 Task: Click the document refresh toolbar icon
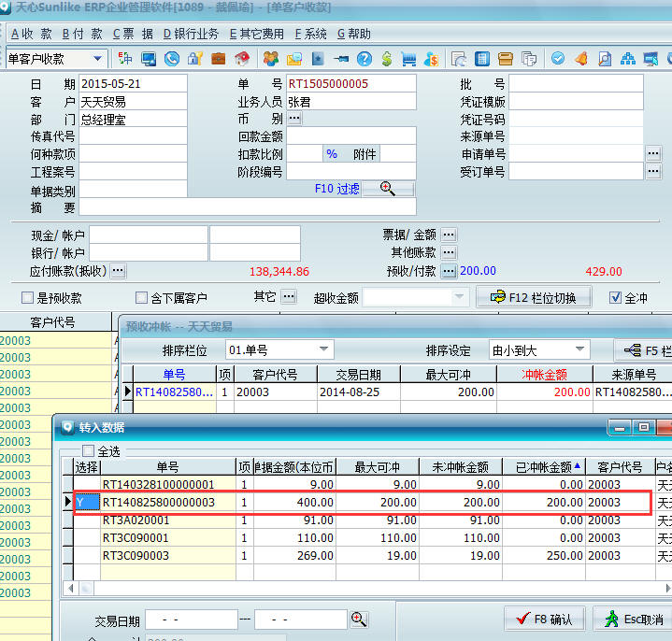(459, 59)
